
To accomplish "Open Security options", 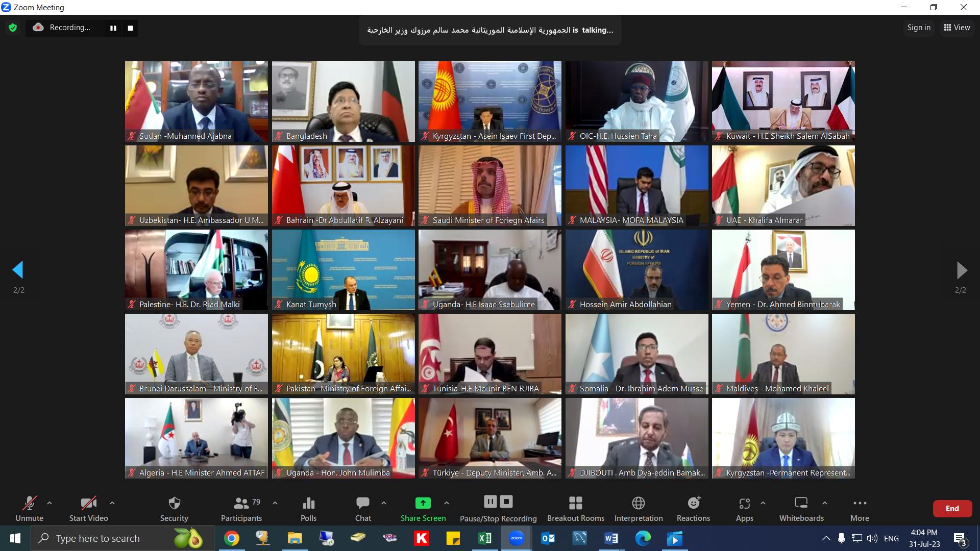I will 174,508.
